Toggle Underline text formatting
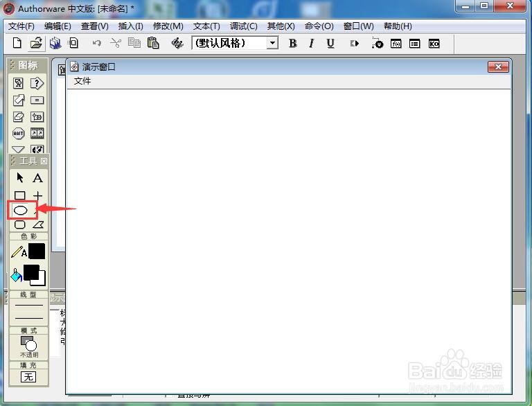The height and width of the screenshot is (406, 532). (x=330, y=43)
